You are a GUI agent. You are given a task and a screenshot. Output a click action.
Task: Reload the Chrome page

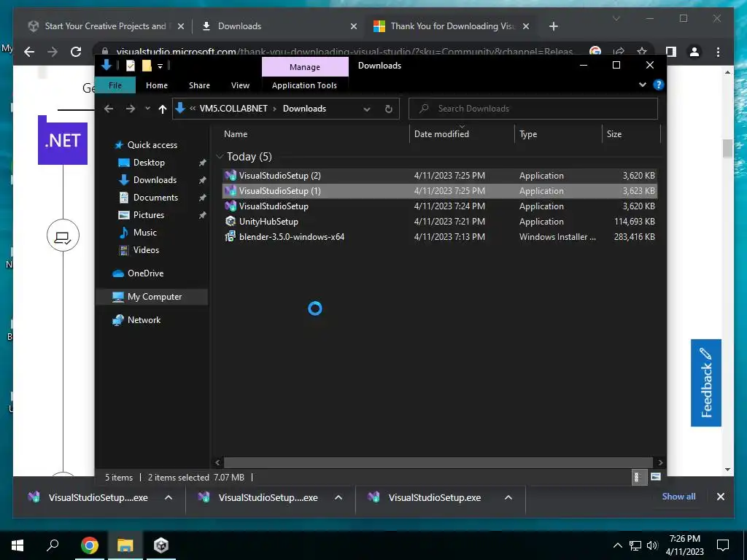pos(76,52)
